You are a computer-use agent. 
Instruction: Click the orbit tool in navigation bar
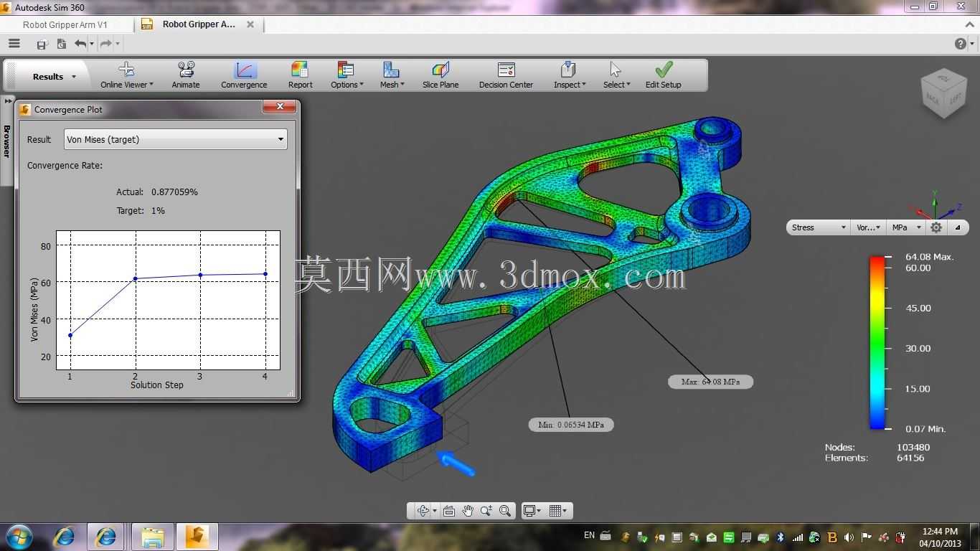(x=422, y=511)
